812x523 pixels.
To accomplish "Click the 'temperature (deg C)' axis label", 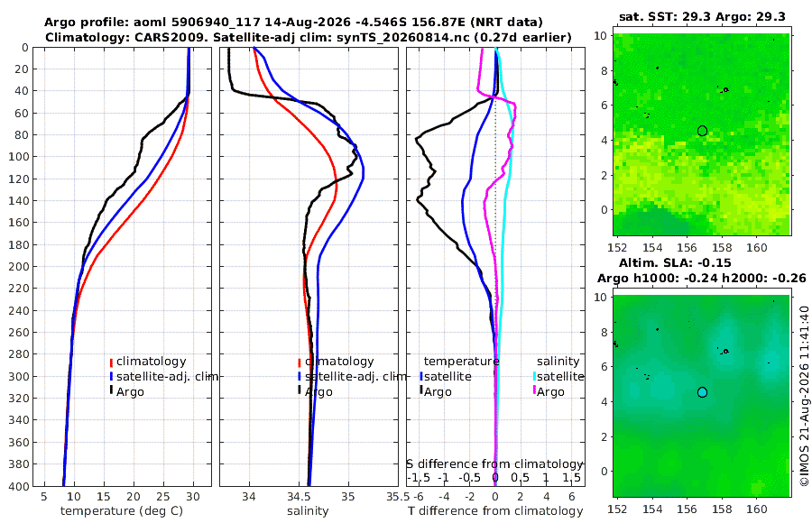I will point(122,511).
